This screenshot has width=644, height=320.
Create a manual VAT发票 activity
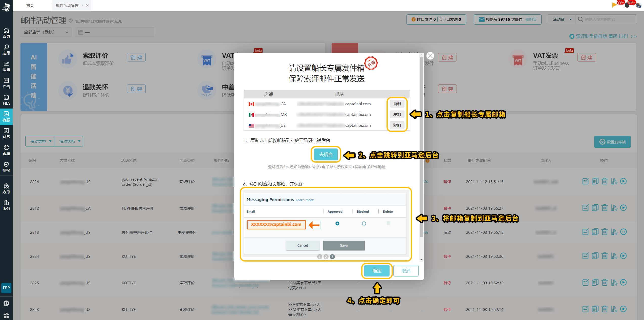pos(586,57)
